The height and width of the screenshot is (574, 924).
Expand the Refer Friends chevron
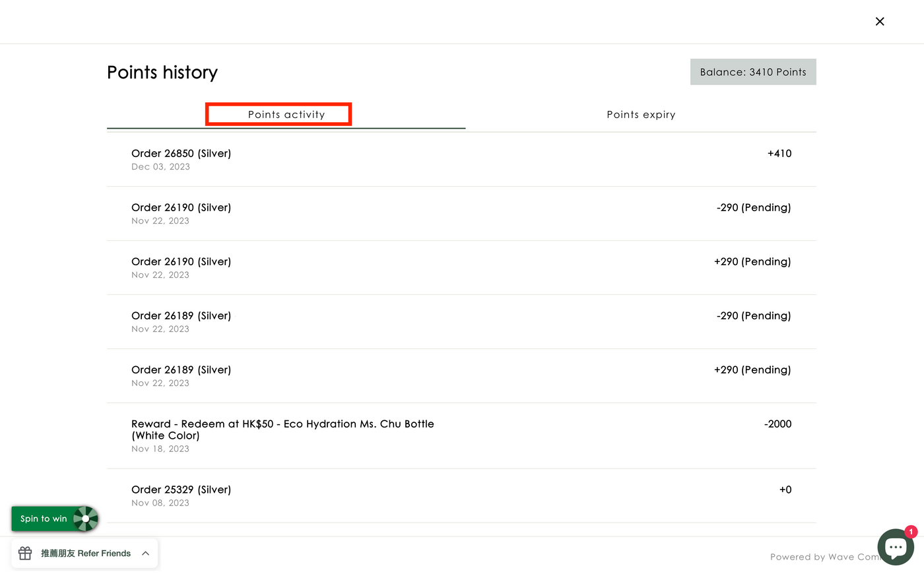(x=146, y=554)
